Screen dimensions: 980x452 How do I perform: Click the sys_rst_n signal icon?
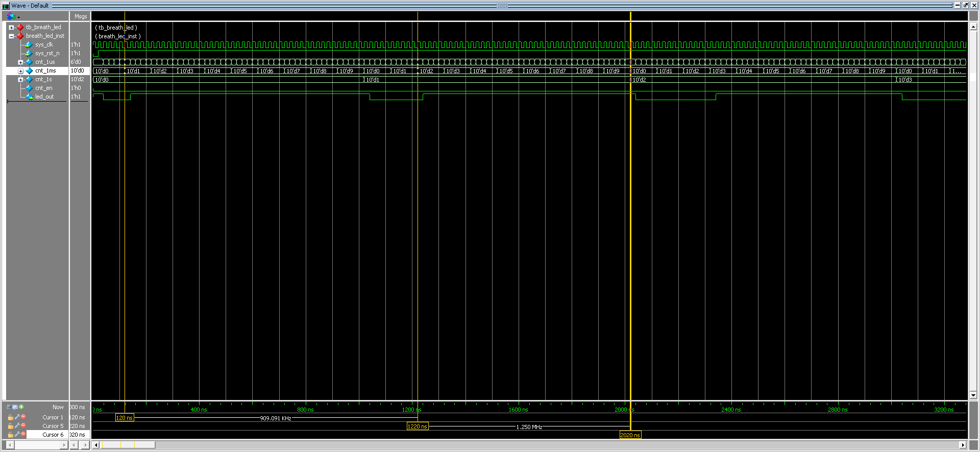coord(29,54)
